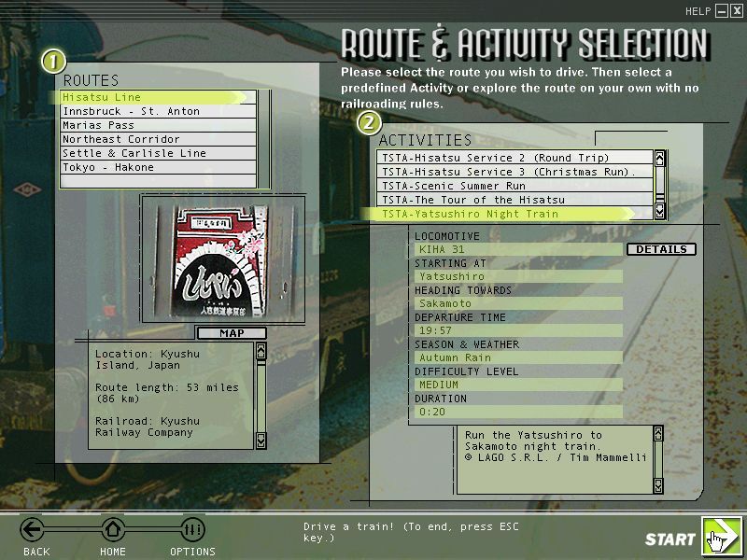Show locomotive DETAILS for KIHA 31

[660, 249]
